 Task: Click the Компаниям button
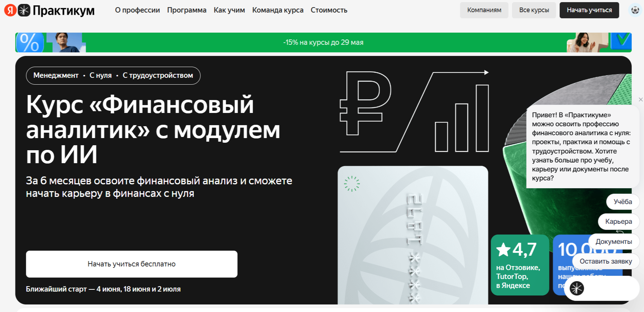[484, 10]
